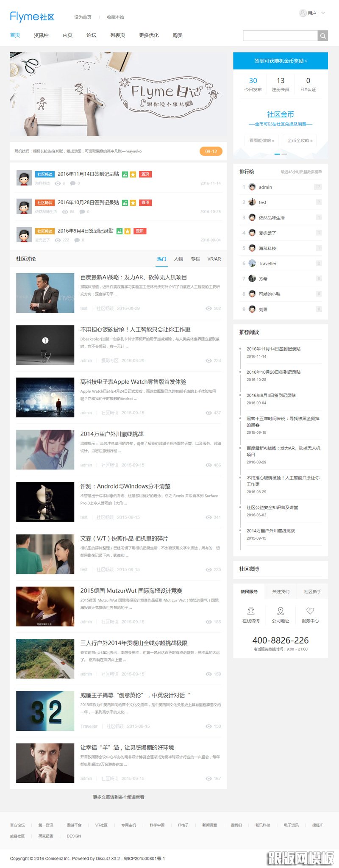This screenshot has width=339, height=868.
Task: Click admin's avatar in ranking list
Action: click(252, 187)
